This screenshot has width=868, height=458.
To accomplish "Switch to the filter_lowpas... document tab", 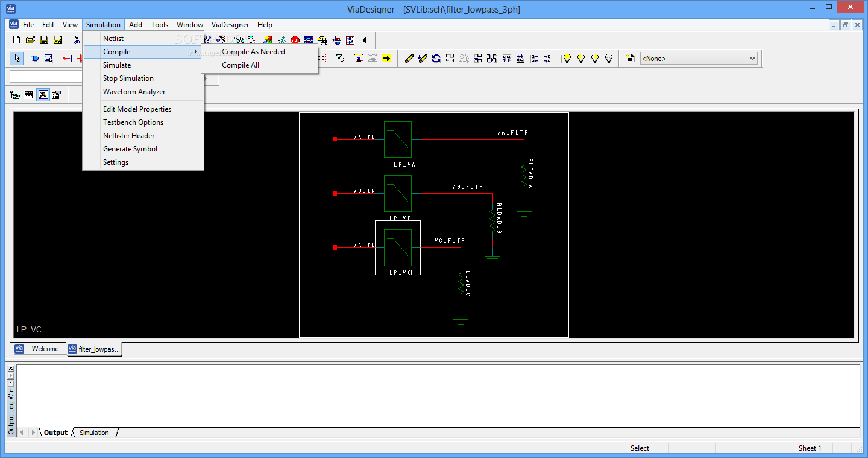I will pos(94,349).
